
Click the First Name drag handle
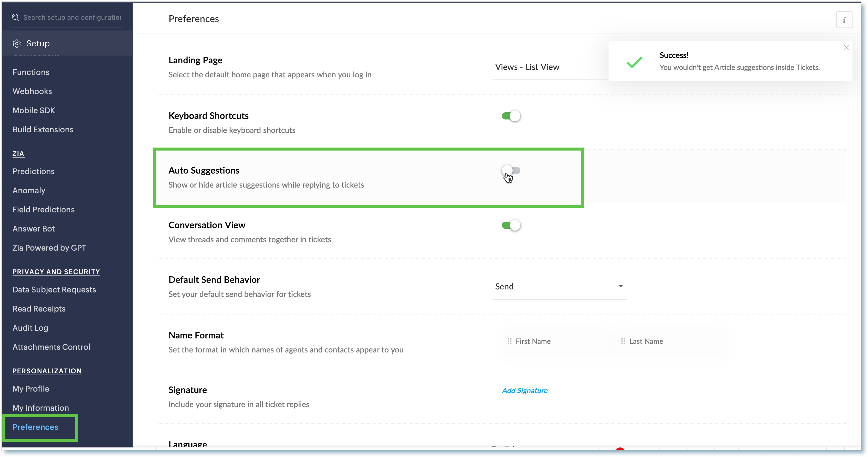point(510,341)
